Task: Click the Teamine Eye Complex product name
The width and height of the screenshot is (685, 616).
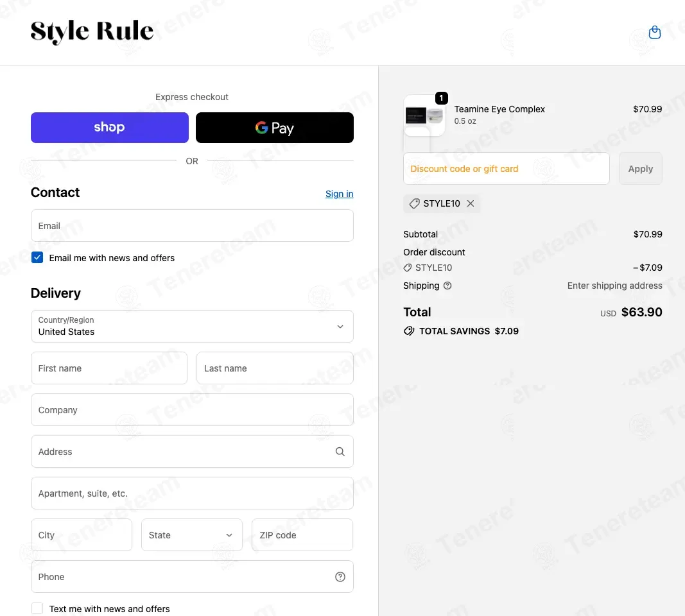Action: coord(499,109)
